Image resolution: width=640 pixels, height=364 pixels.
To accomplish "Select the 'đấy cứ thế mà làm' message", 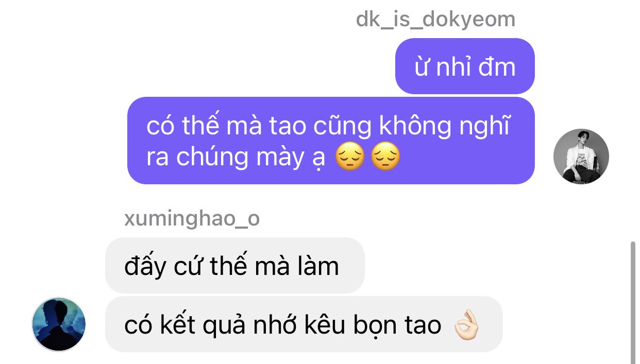I will (235, 265).
